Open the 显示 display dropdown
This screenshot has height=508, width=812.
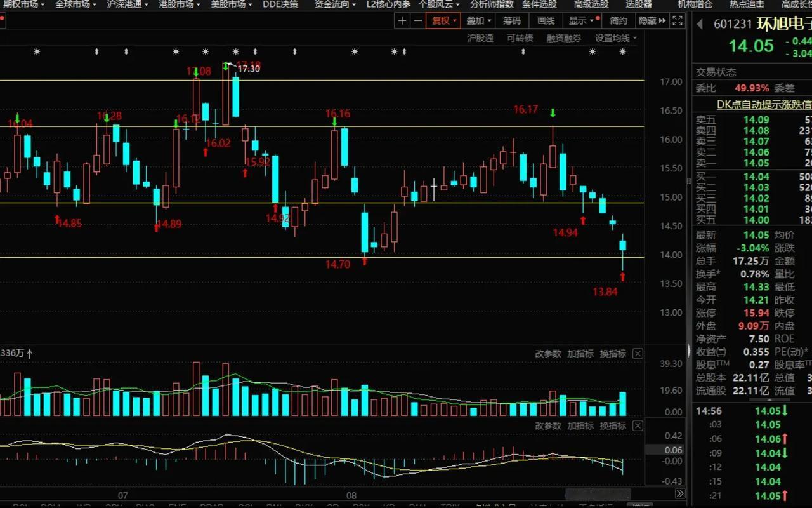tap(582, 20)
